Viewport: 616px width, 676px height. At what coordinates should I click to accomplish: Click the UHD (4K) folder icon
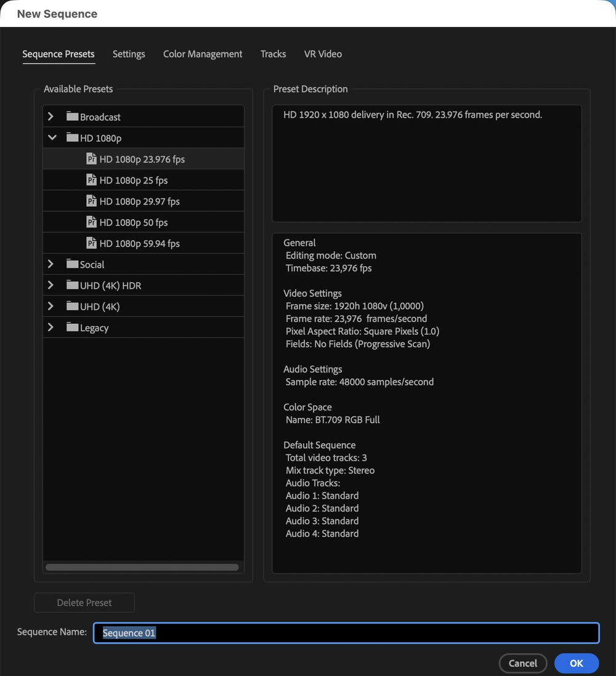[72, 306]
